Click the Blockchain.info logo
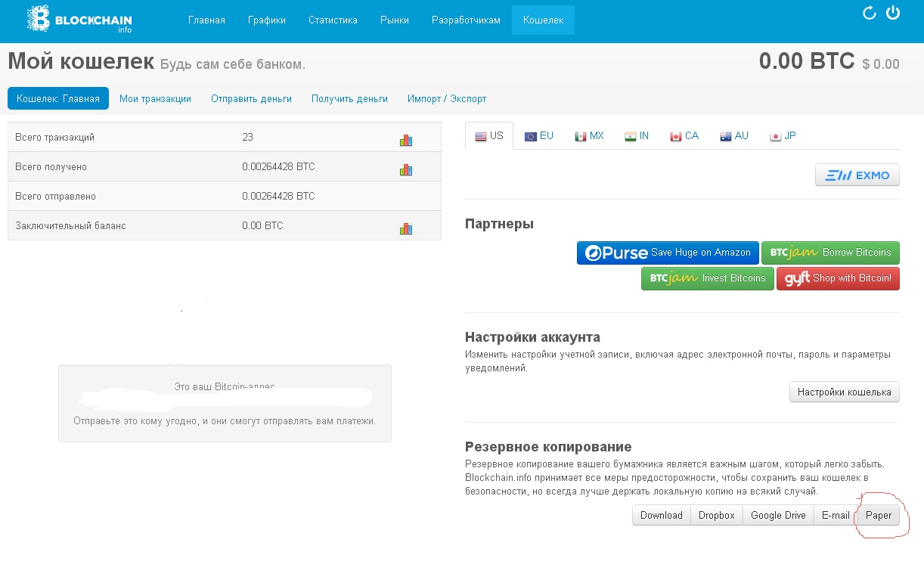924x583 pixels. tap(79, 19)
